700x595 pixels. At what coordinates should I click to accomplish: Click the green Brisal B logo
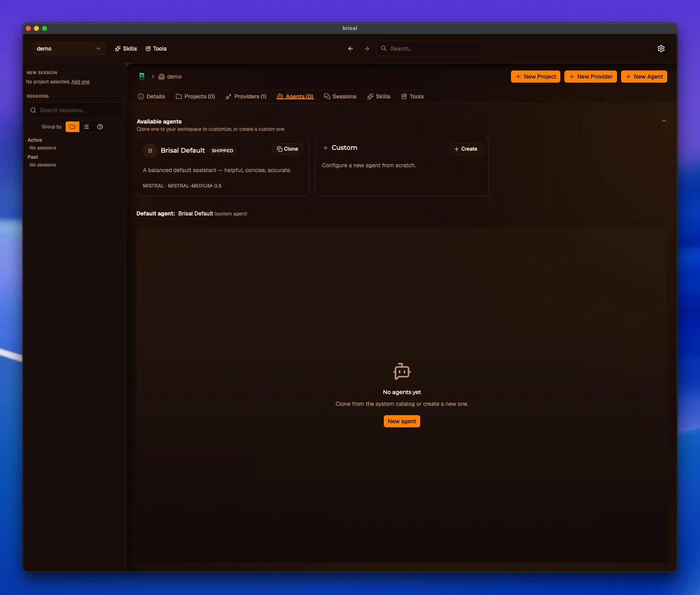pos(142,77)
